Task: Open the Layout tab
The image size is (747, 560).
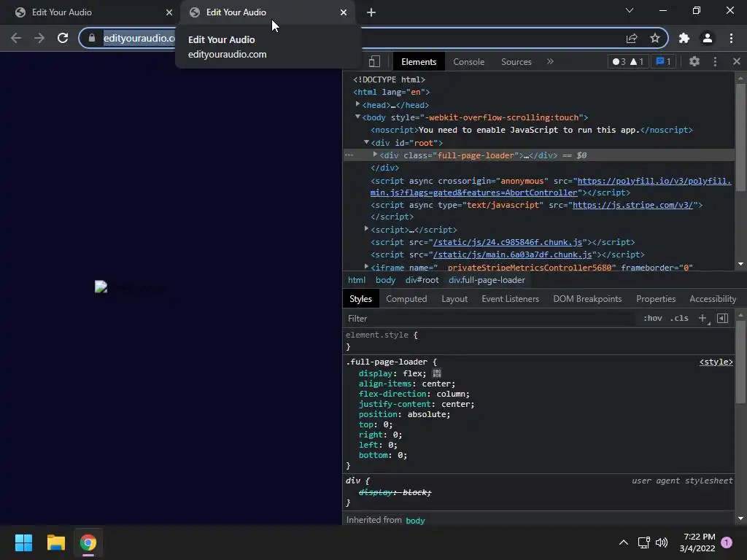Action: coord(454,298)
